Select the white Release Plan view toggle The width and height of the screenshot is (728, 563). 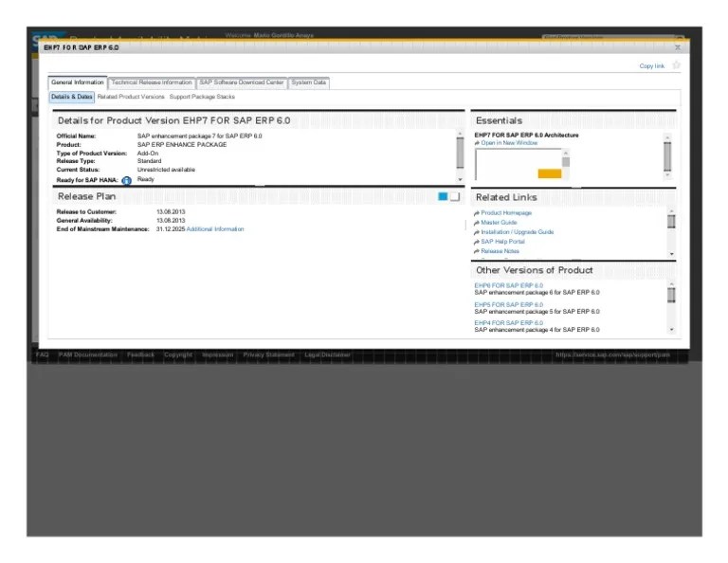point(455,196)
